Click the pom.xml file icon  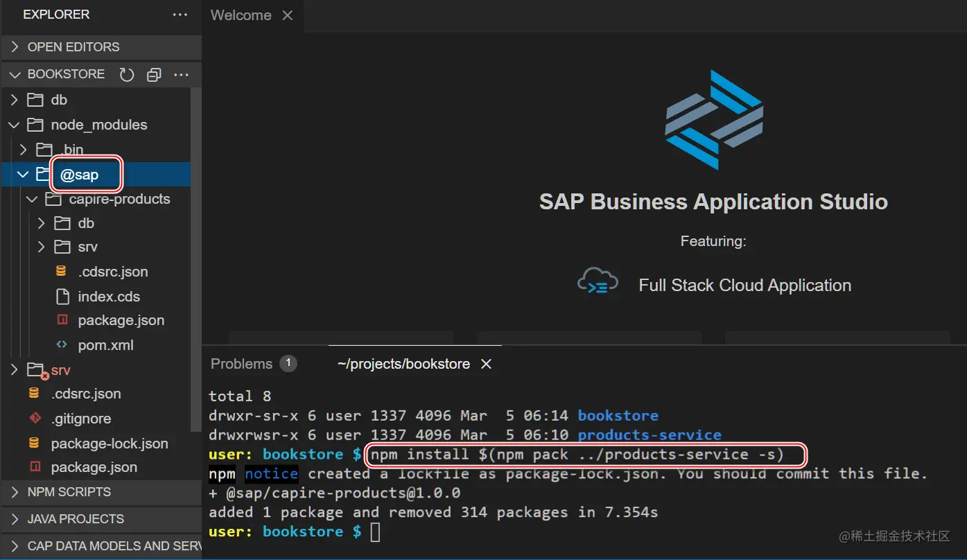(x=62, y=344)
